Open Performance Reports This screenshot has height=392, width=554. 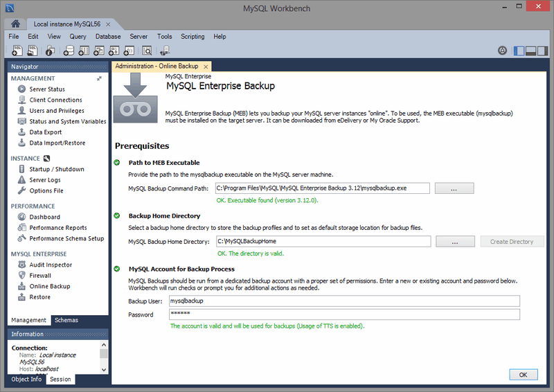[58, 228]
